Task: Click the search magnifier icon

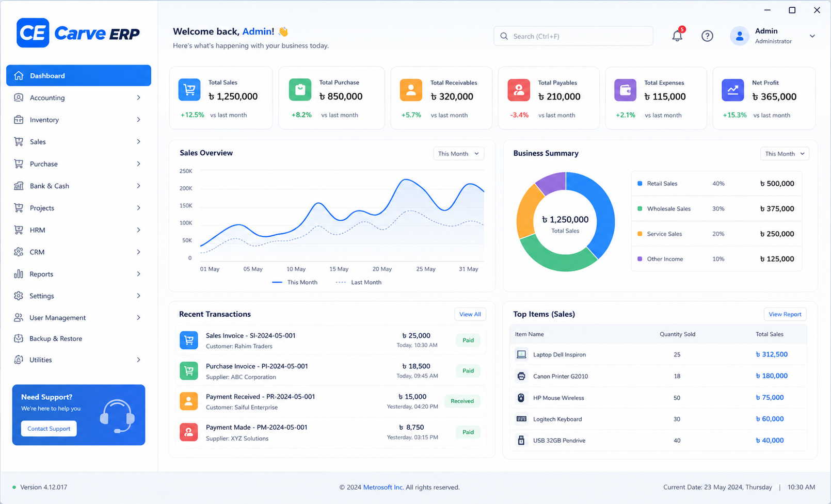Action: coord(504,36)
